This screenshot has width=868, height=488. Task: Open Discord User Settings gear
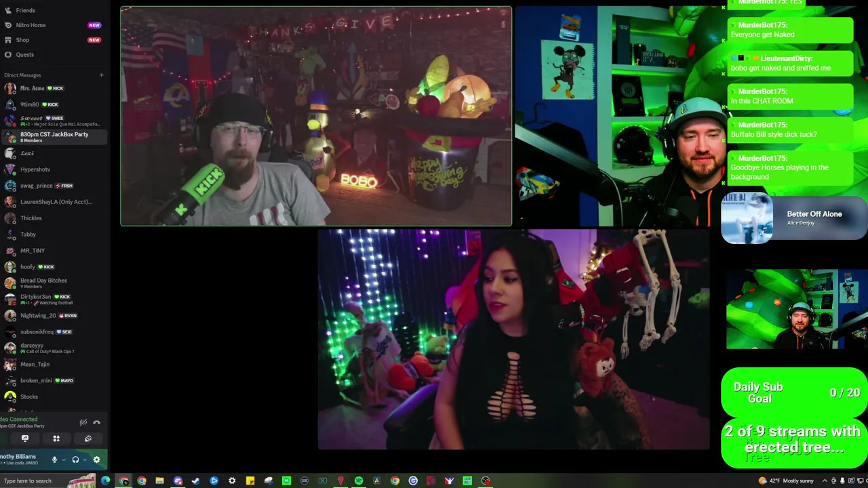point(96,460)
